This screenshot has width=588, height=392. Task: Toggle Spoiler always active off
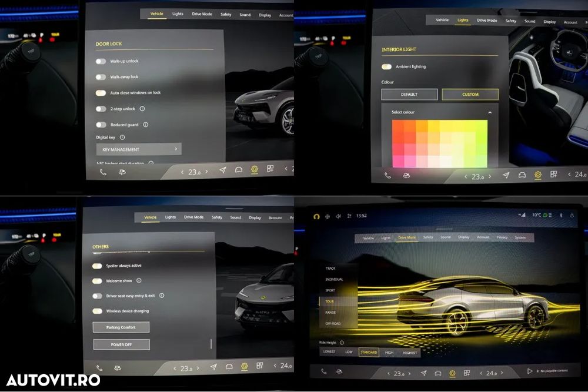pyautogui.click(x=97, y=266)
